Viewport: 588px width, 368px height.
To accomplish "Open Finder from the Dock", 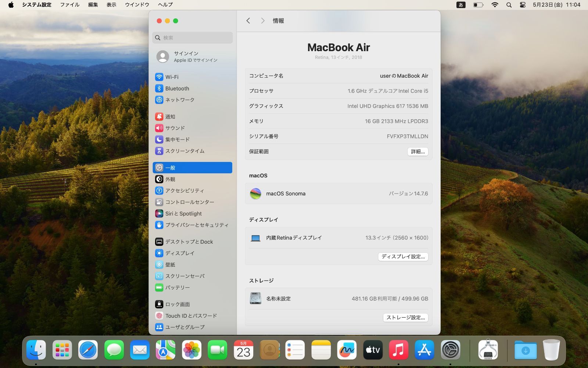I will 36,350.
